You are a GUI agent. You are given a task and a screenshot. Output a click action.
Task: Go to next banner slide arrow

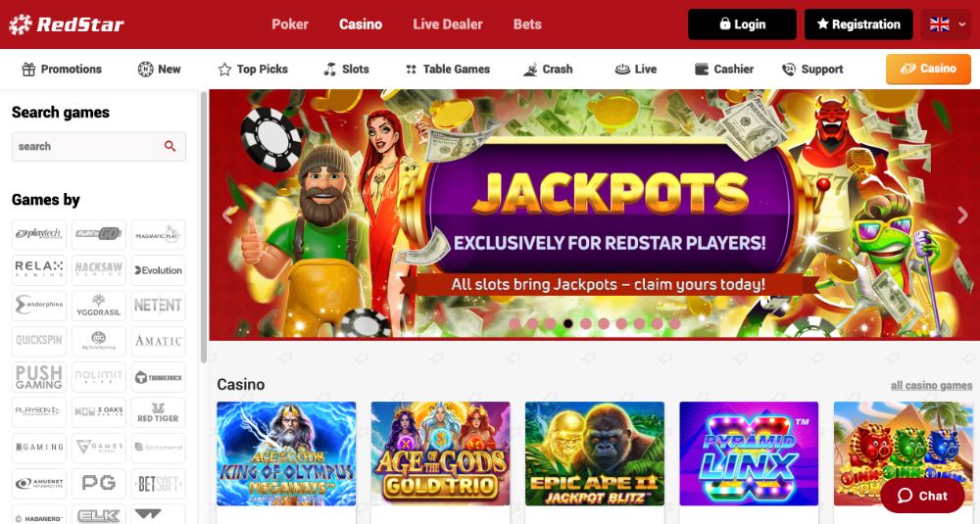(x=962, y=214)
